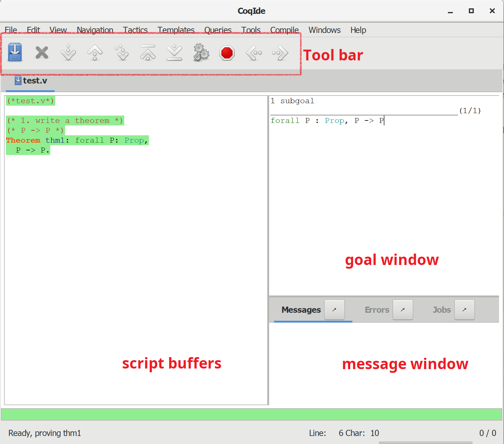This screenshot has width=504, height=444.
Task: Step forward one command
Action: [68, 52]
